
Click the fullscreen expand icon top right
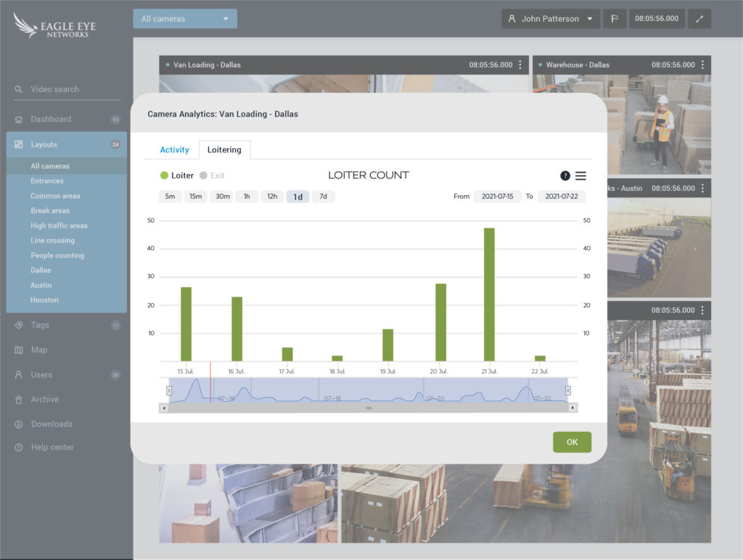699,18
